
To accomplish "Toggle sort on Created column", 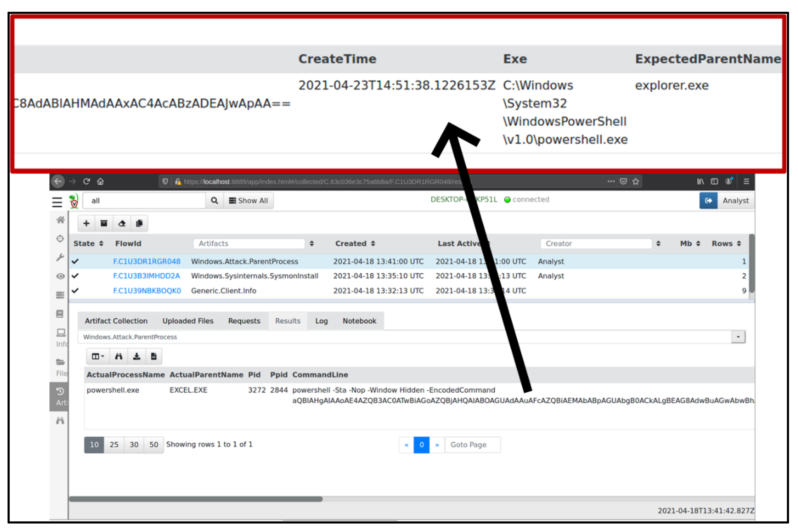I will (373, 244).
